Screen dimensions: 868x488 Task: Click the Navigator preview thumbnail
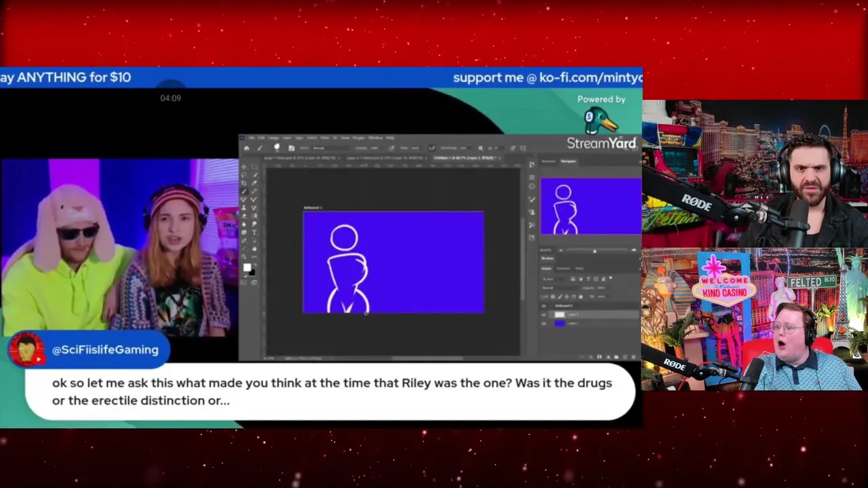(x=591, y=206)
